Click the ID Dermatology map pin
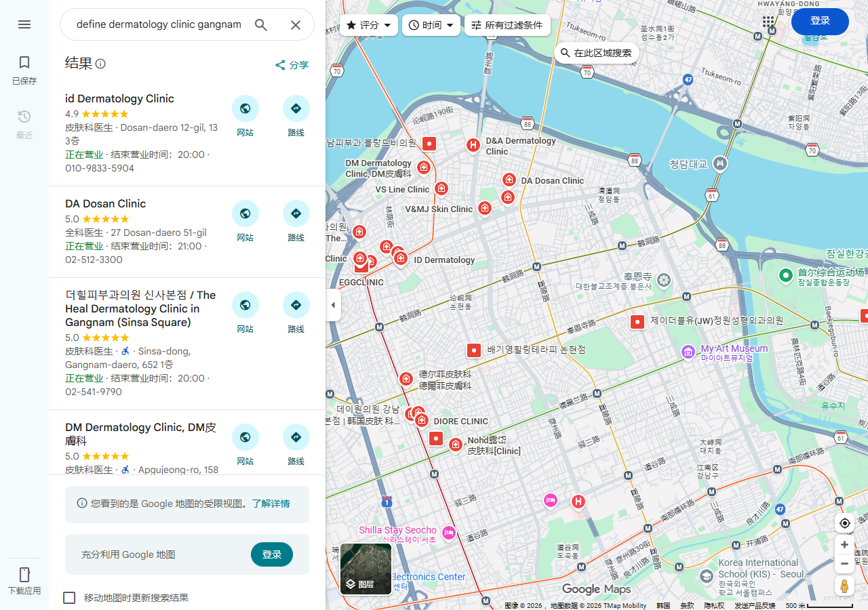Image resolution: width=868 pixels, height=610 pixels. (401, 258)
